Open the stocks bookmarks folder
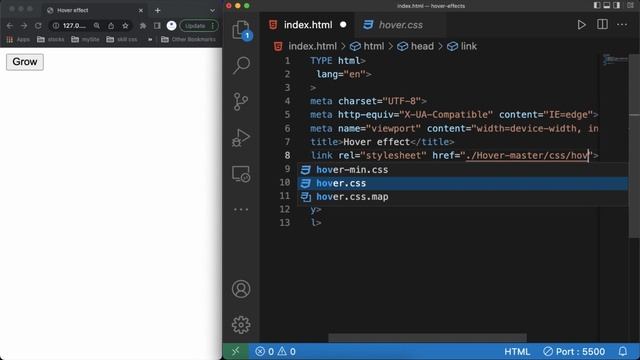 coord(51,40)
